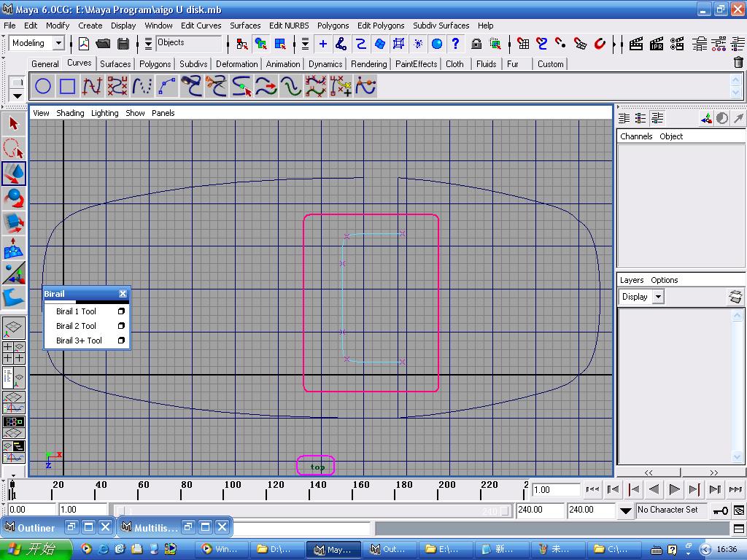Open the Layers menu in Layer Editor
Screen dimensions: 747x560
point(632,280)
